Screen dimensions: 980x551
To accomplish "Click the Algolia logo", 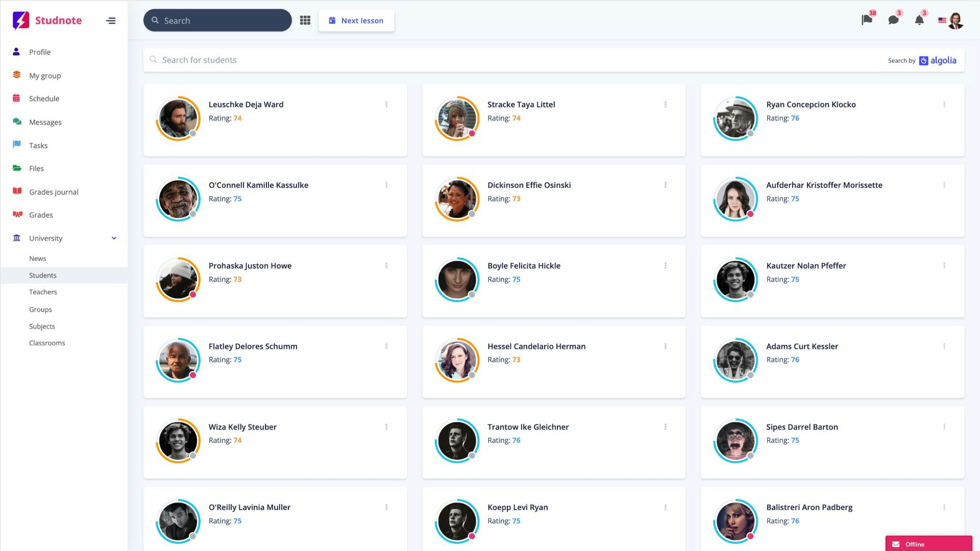I will pyautogui.click(x=938, y=60).
